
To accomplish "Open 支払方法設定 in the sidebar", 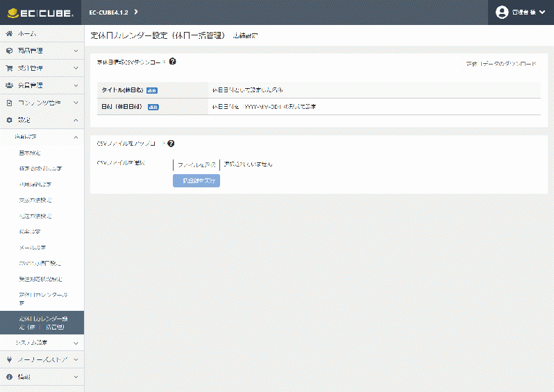I will (35, 201).
